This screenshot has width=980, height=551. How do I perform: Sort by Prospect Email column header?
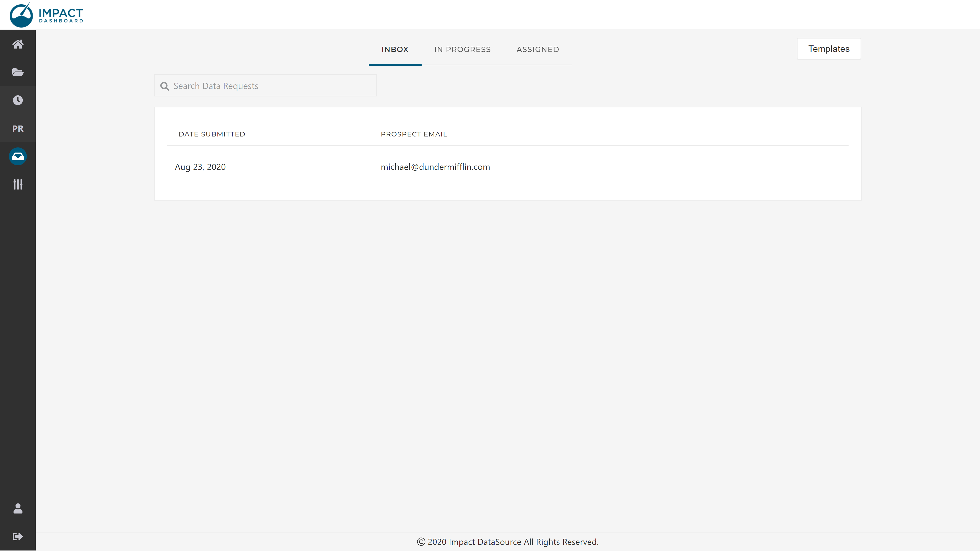(x=414, y=134)
